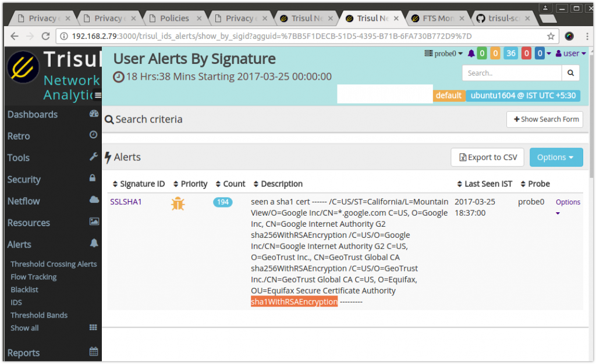Click the Resources image icon
Image resolution: width=596 pixels, height=364 pixels.
pos(94,222)
